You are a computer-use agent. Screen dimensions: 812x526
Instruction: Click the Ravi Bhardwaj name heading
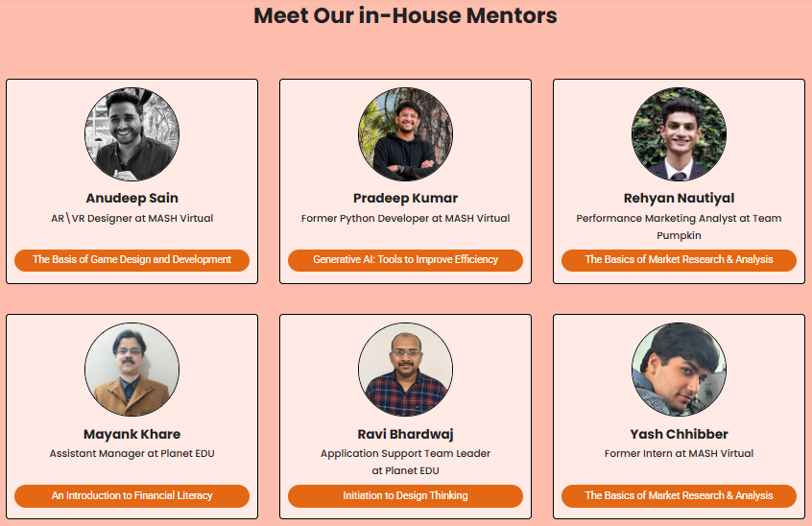pyautogui.click(x=405, y=434)
